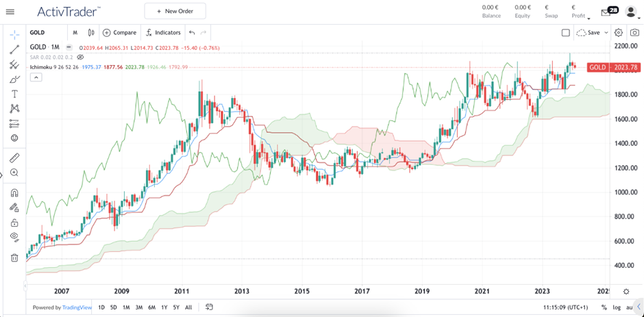Take a chart snapshot with camera icon
The image size is (644, 317).
click(635, 32)
